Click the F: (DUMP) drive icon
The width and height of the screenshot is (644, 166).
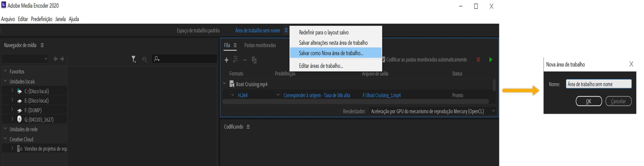19,110
